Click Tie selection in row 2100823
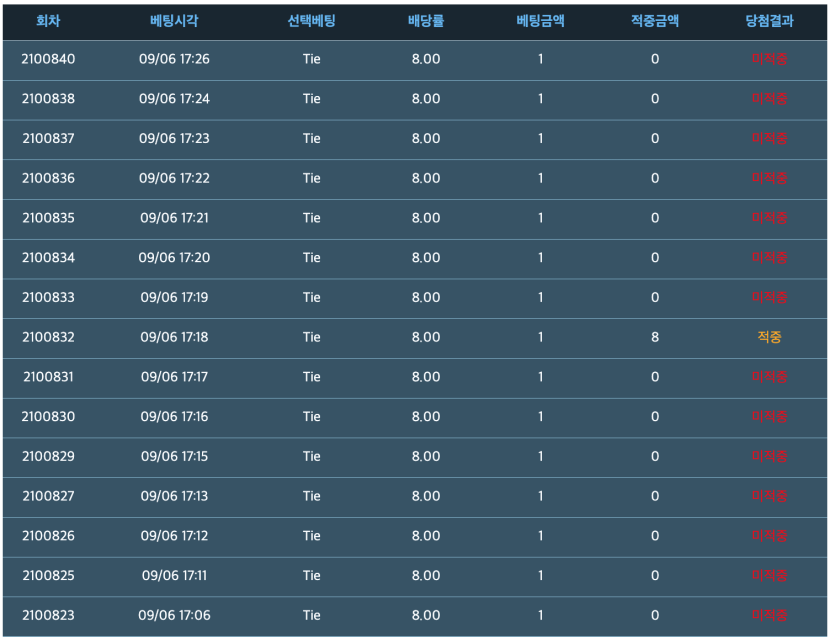Viewport: 835px width, 638px height. coord(312,616)
